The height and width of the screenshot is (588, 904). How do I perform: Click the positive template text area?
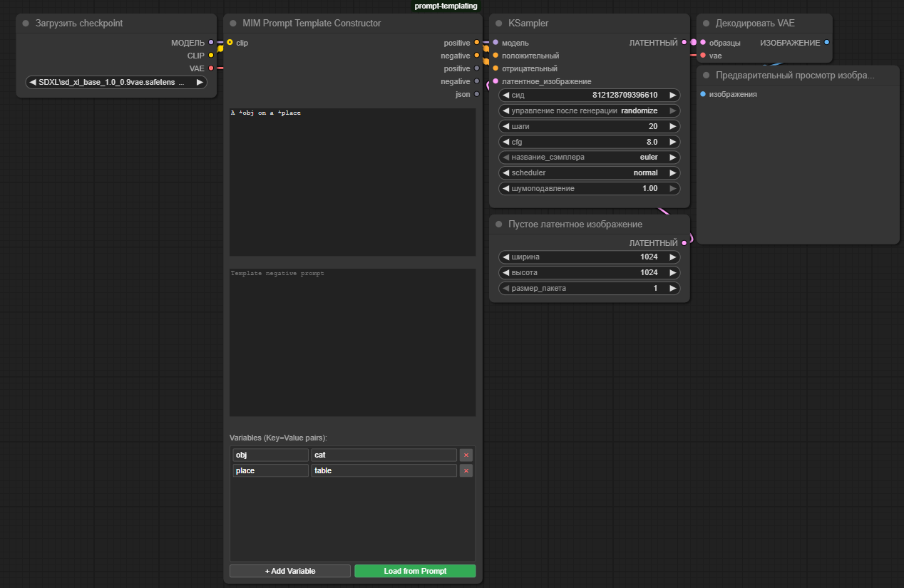352,182
